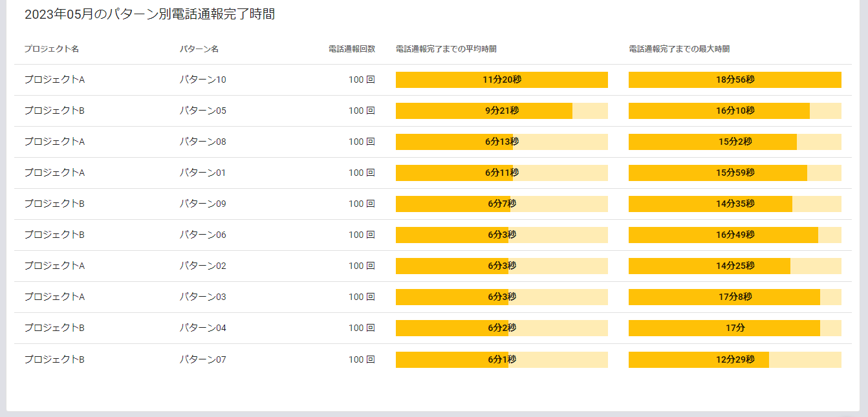Click the 16分49秒 maximum time bar
The width and height of the screenshot is (868, 417).
coord(735,235)
